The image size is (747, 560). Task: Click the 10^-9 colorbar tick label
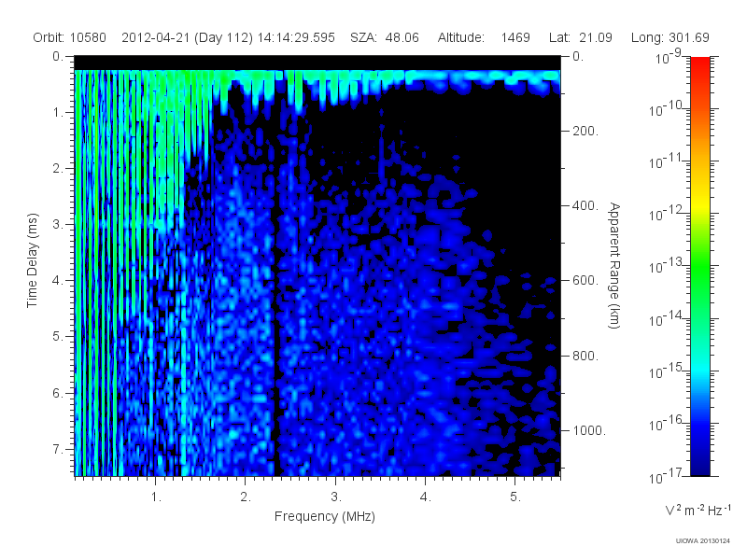coord(669,58)
